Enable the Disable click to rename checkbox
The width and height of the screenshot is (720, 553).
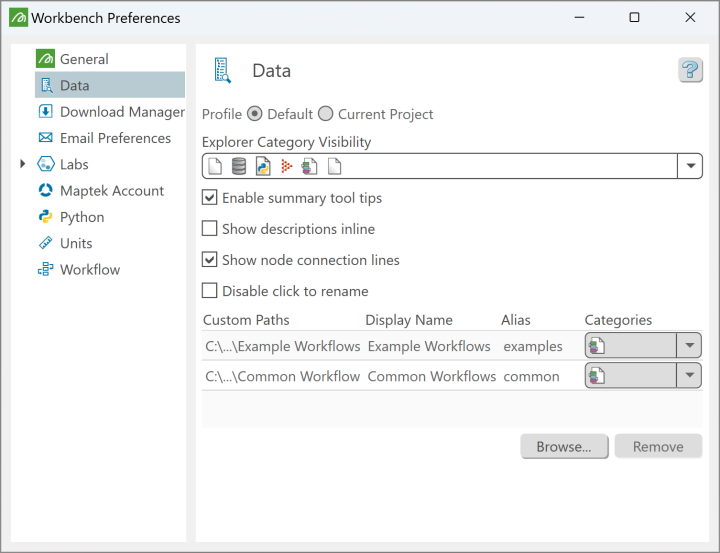click(x=210, y=291)
